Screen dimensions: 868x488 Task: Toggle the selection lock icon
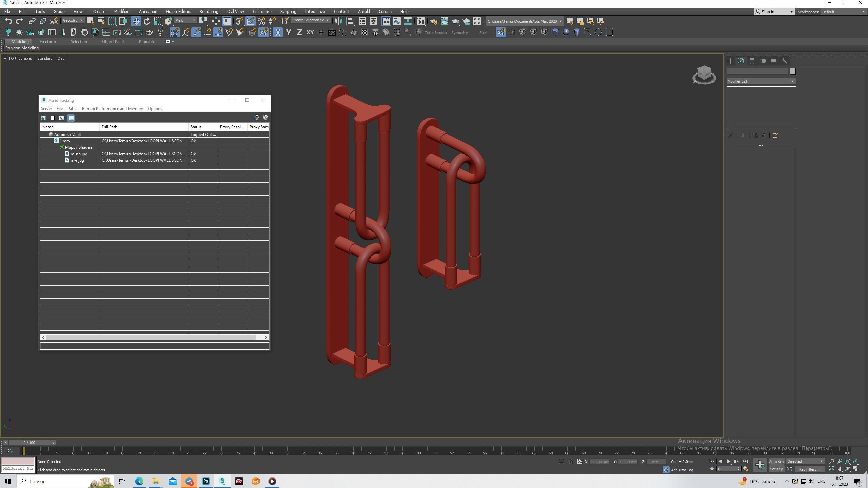(x=571, y=462)
